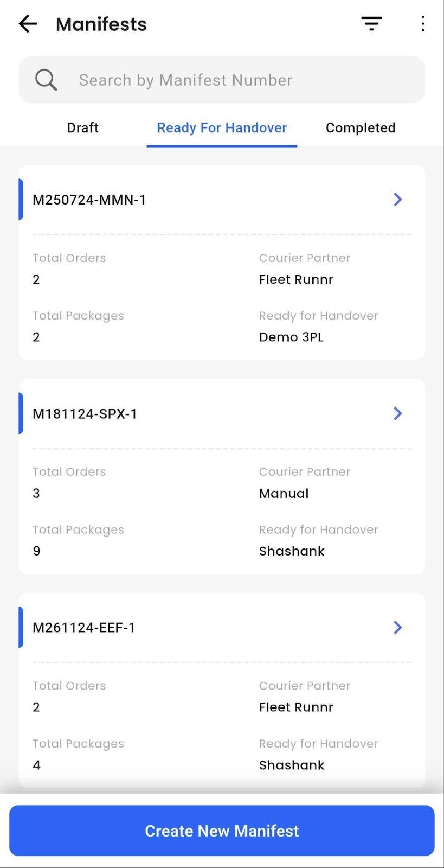Tap the search magnifier icon
Screen dimensions: 444x868
point(46,80)
